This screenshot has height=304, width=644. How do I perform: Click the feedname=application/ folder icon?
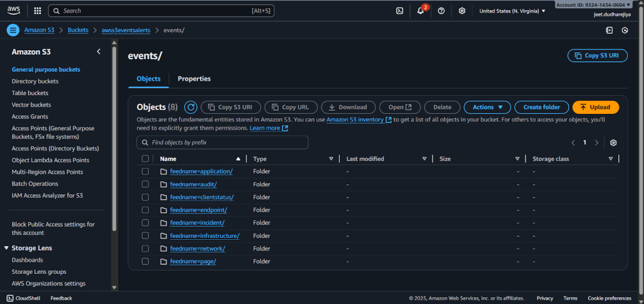[164, 171]
